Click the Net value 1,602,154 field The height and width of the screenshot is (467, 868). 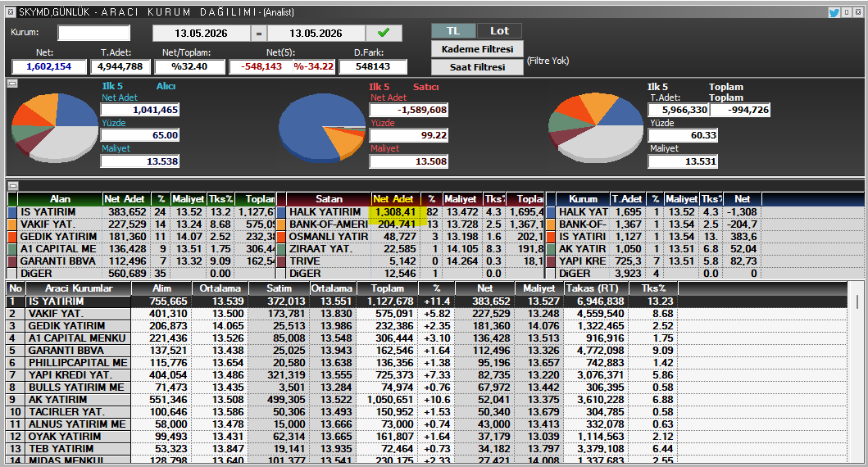tap(49, 66)
